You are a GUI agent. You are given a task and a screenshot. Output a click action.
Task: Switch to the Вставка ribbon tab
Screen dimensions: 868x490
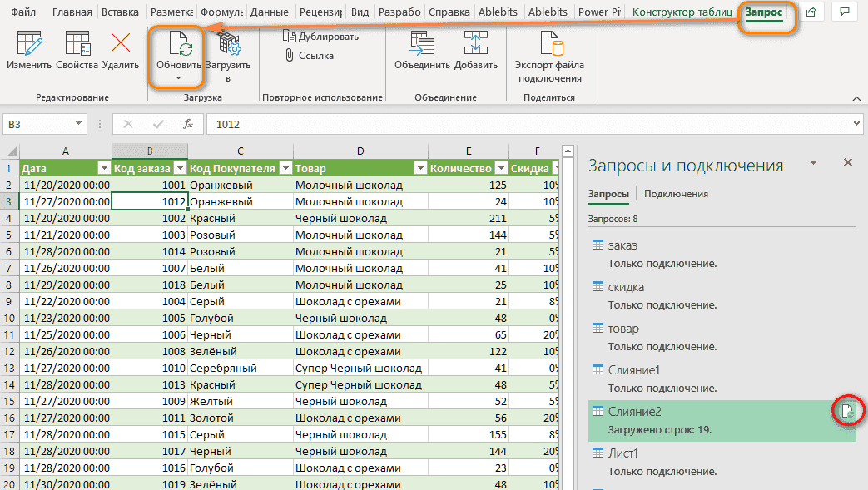coord(121,12)
